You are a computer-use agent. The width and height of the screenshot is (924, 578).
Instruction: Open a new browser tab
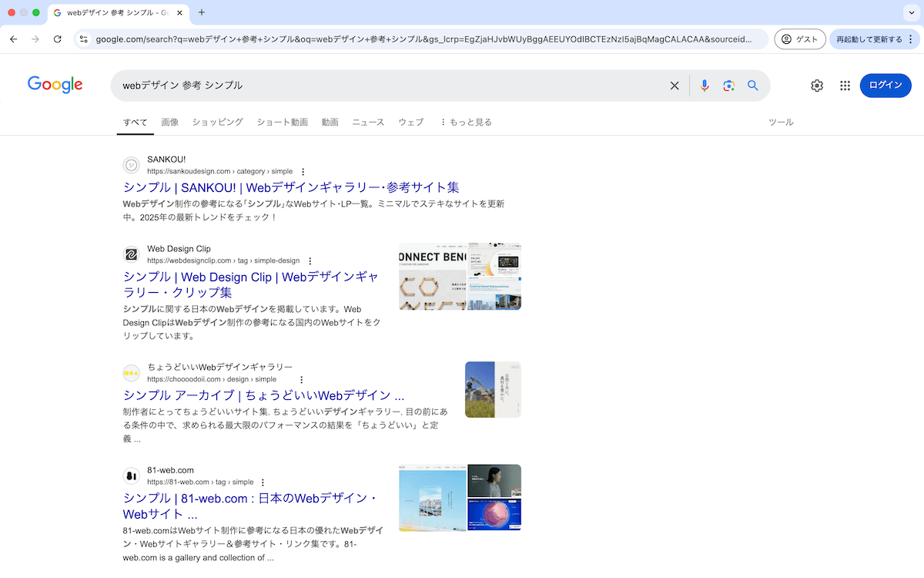[x=202, y=12]
